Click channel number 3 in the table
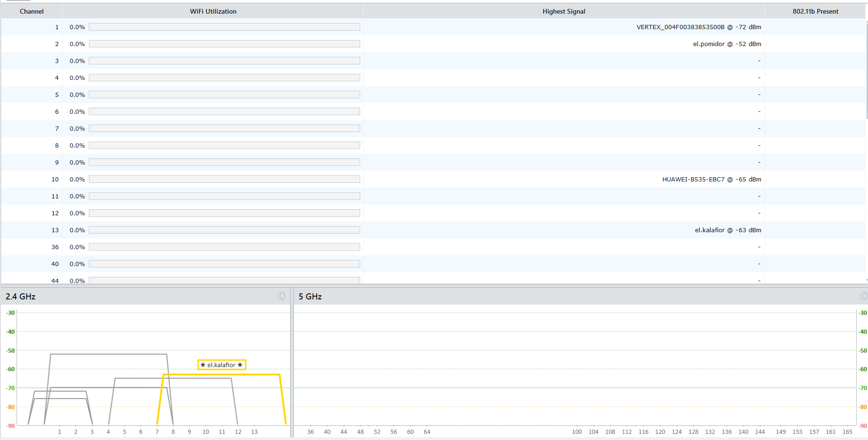This screenshot has width=868, height=440. [x=57, y=61]
